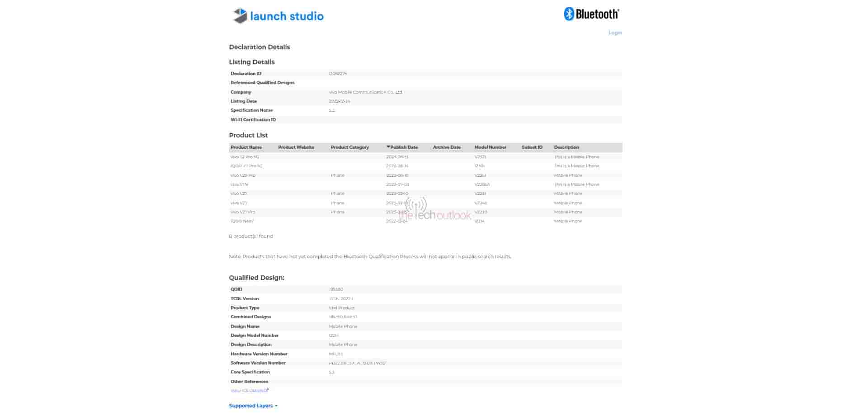
Task: Click the company name vivo Mobile Communication
Action: tap(366, 92)
